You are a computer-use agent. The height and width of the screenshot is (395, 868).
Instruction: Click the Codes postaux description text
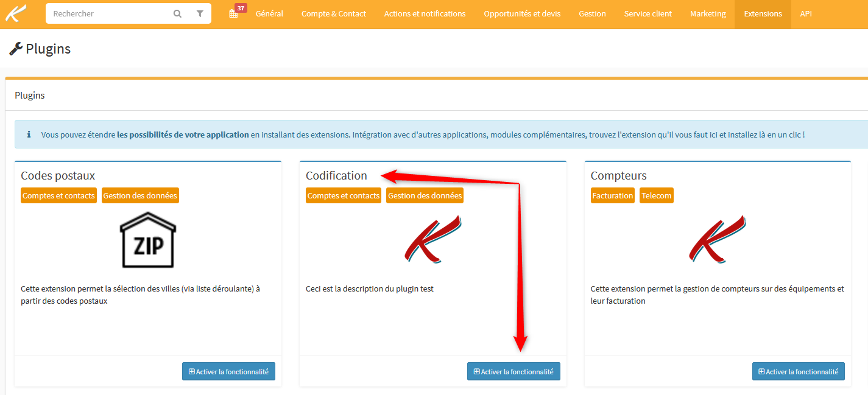pyautogui.click(x=141, y=295)
